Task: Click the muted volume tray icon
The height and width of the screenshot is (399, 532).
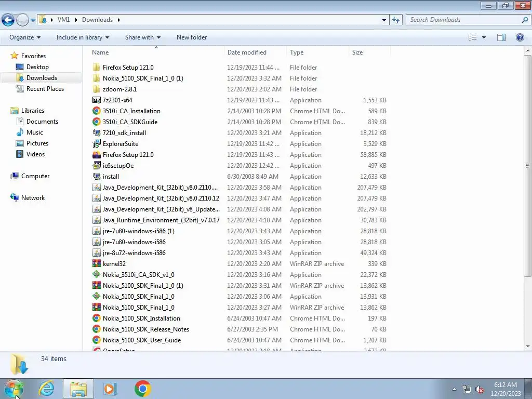Action: 480,389
